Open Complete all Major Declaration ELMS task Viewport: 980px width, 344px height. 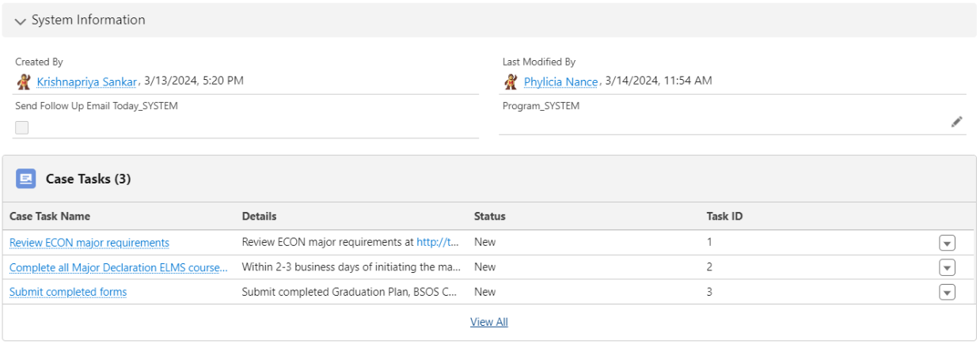119,267
